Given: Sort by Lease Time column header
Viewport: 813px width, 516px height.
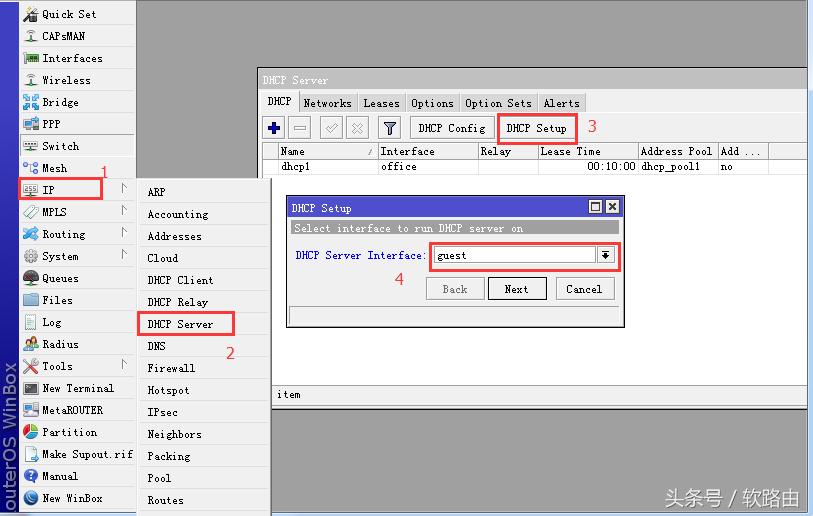Looking at the screenshot, I should (587, 151).
